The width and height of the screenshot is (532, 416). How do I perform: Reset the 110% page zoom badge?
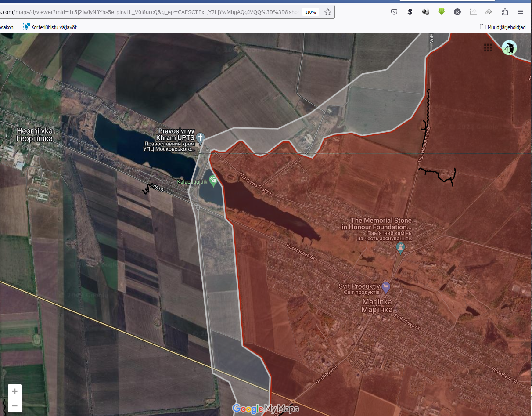pyautogui.click(x=310, y=12)
